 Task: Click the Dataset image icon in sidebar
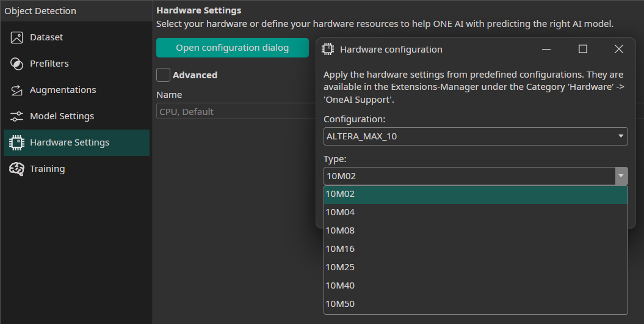pyautogui.click(x=17, y=37)
